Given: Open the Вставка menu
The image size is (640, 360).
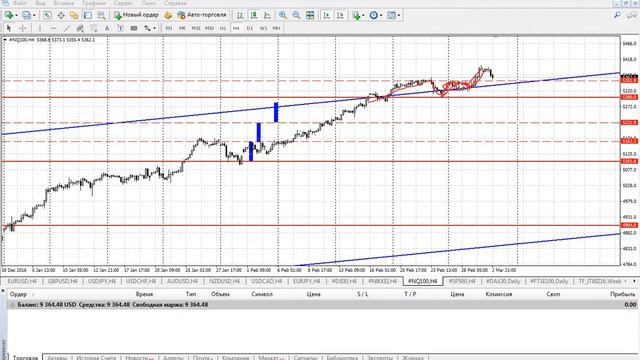Looking at the screenshot, I should pyautogui.click(x=64, y=3).
